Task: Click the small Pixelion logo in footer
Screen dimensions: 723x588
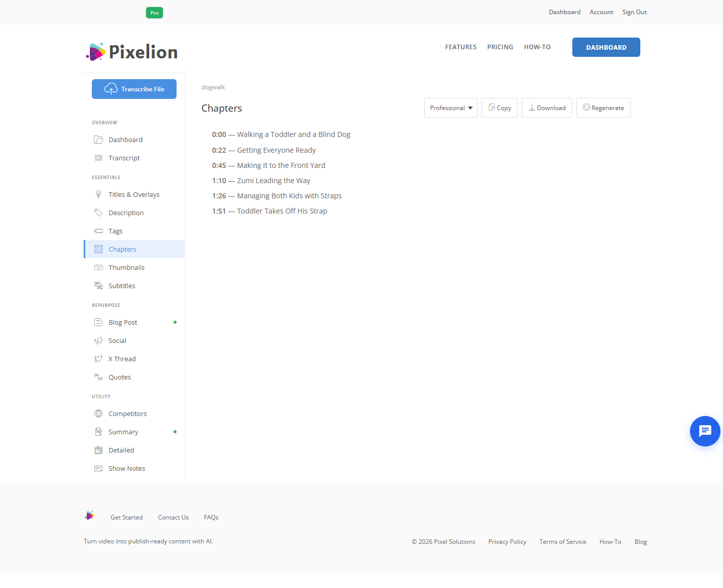Action: click(x=90, y=515)
